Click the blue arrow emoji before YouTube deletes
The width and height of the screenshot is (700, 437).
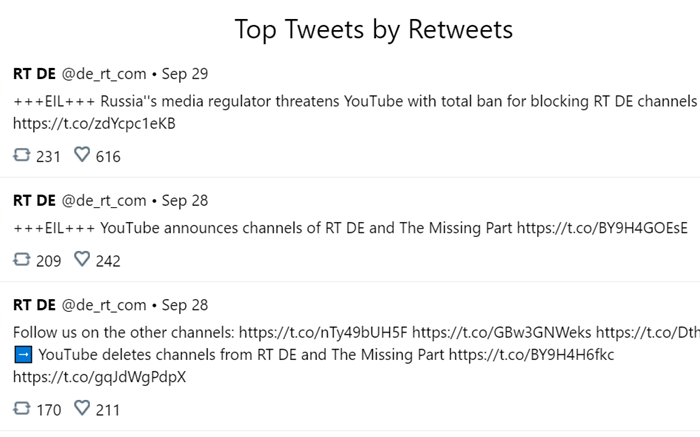(23, 355)
